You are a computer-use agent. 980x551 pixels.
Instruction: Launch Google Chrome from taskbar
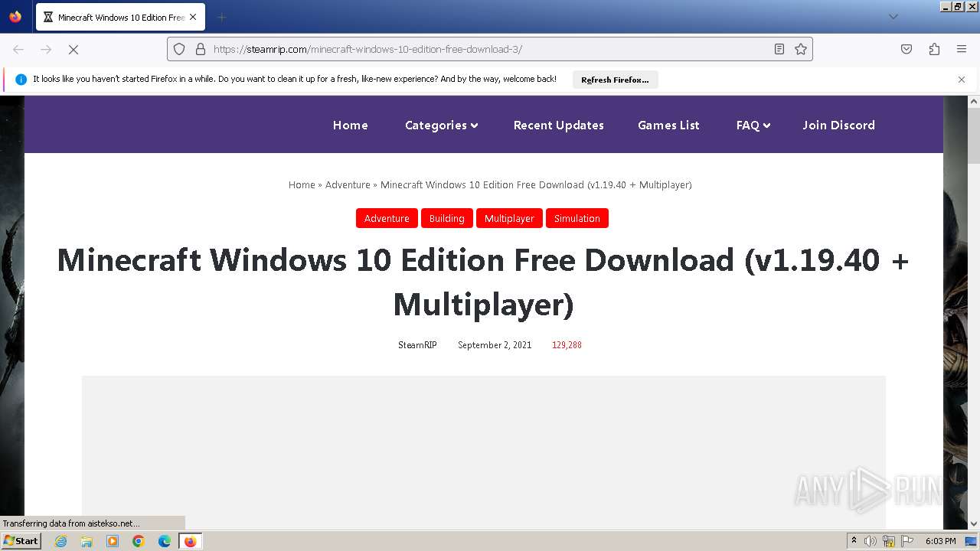coord(139,541)
